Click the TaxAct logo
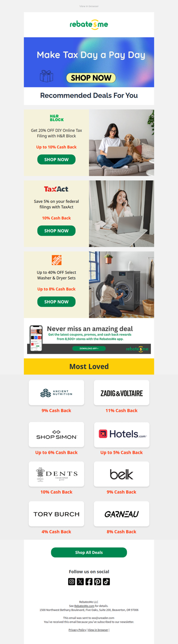Screen dimensions: 178x644 (x=57, y=189)
